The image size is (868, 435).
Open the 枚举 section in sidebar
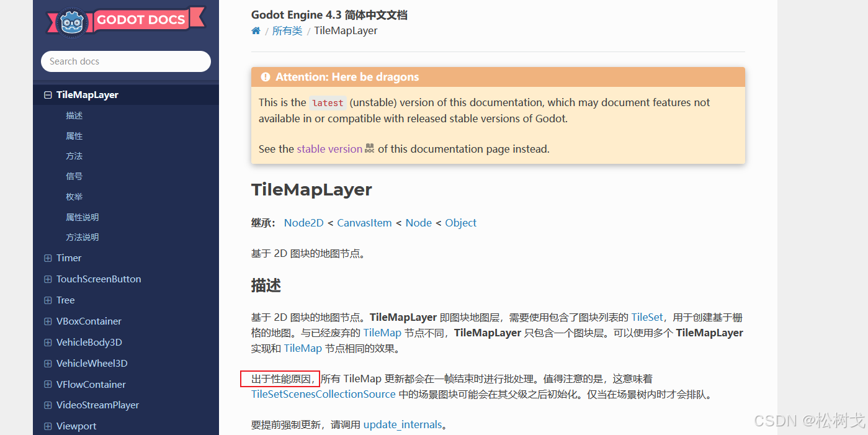(74, 197)
